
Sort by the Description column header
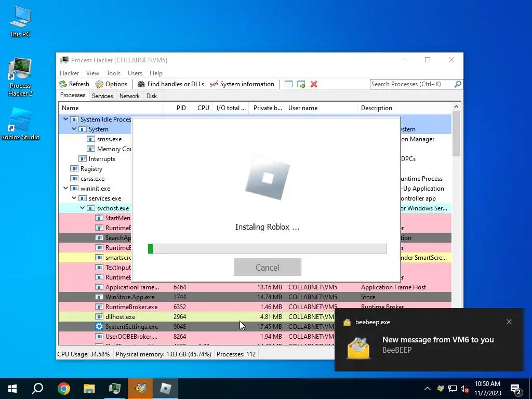[x=404, y=108]
